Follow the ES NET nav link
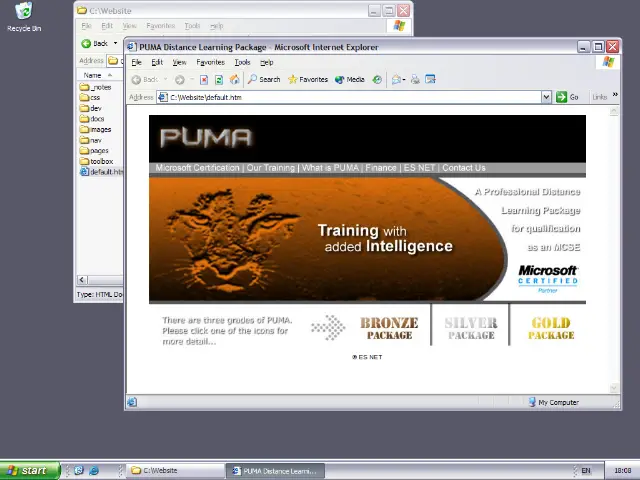Screen dimensions: 640x480 tap(419, 168)
